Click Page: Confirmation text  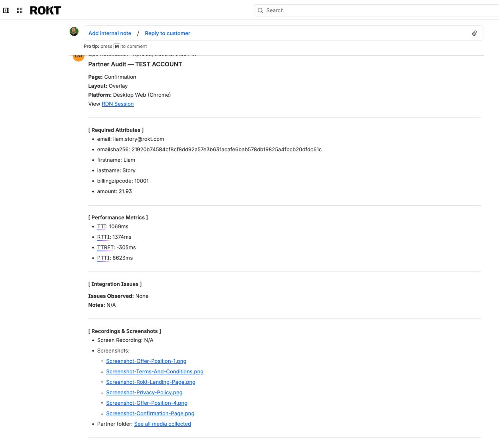click(x=112, y=77)
